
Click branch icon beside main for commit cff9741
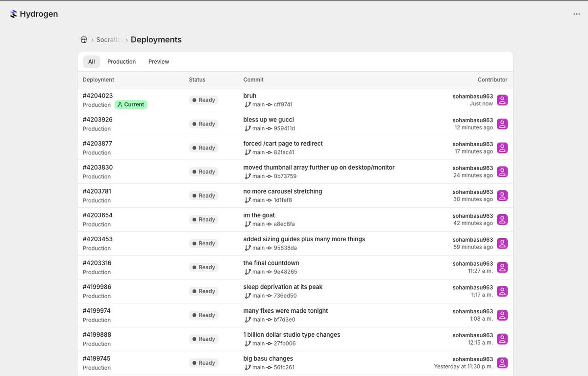(247, 104)
